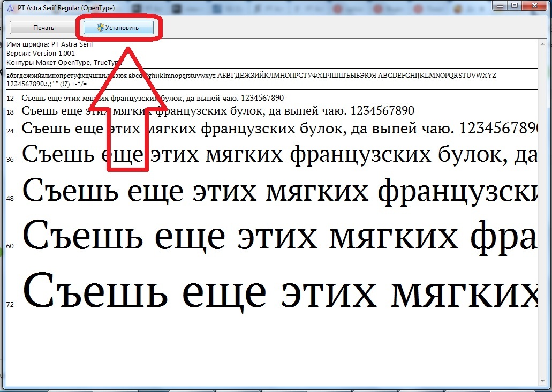The height and width of the screenshot is (392, 552).
Task: Click the size label '48'
Action: [10, 199]
